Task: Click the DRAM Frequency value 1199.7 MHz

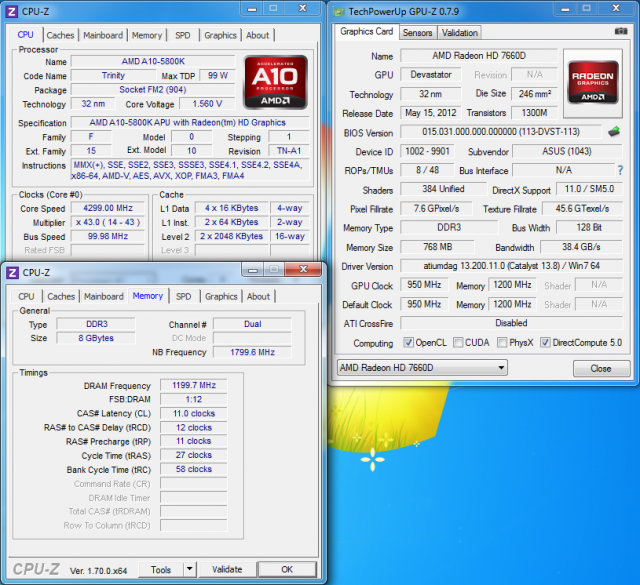Action: 194,385
